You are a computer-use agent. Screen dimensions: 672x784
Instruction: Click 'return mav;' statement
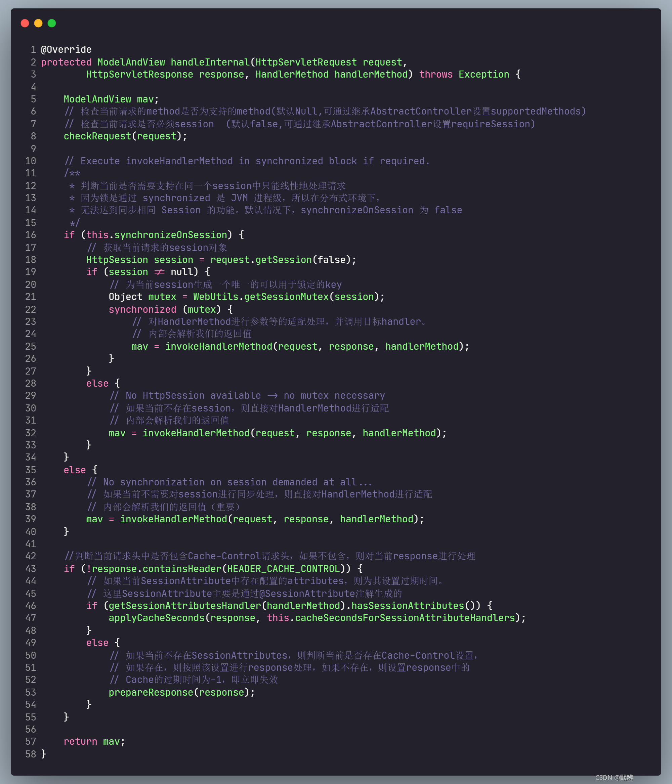(94, 741)
